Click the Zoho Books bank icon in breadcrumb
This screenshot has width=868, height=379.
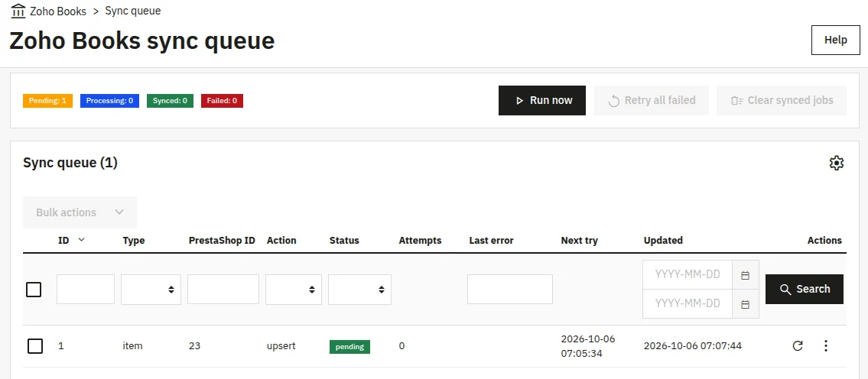point(18,11)
